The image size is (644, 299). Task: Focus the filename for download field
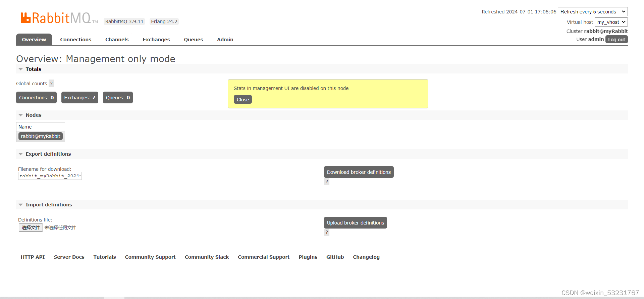(50, 176)
